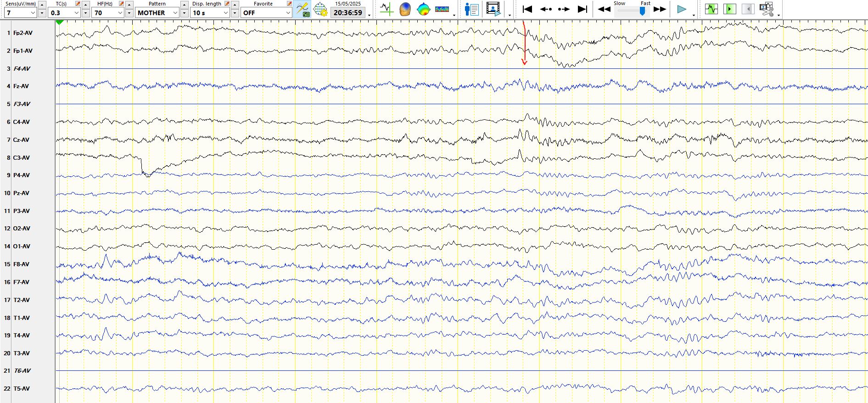Select the T5-AV channel label

[22, 389]
